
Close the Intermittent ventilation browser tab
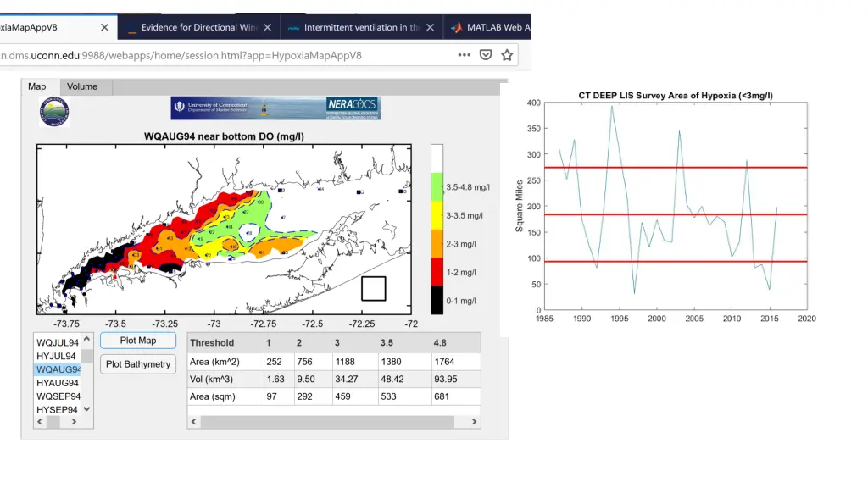coord(430,27)
